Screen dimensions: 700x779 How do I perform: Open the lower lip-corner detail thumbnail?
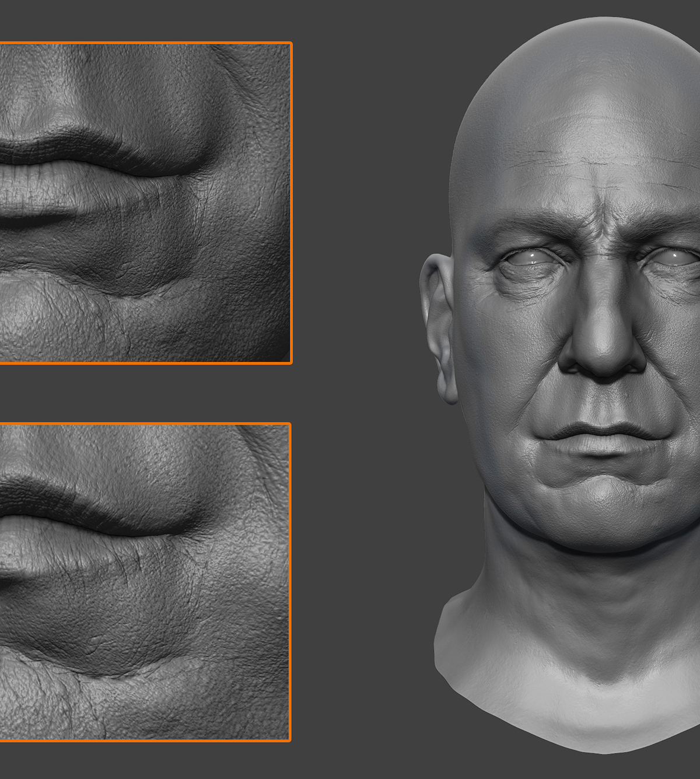pos(145,582)
